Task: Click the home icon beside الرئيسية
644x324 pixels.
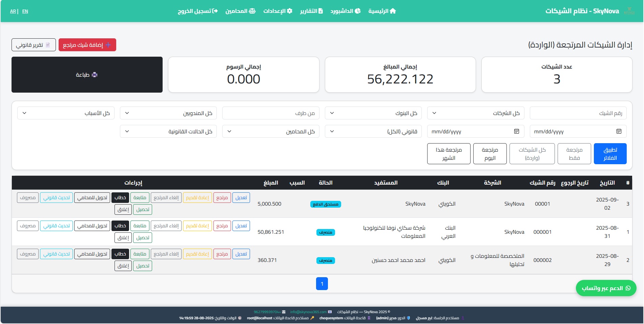Action: [x=393, y=11]
